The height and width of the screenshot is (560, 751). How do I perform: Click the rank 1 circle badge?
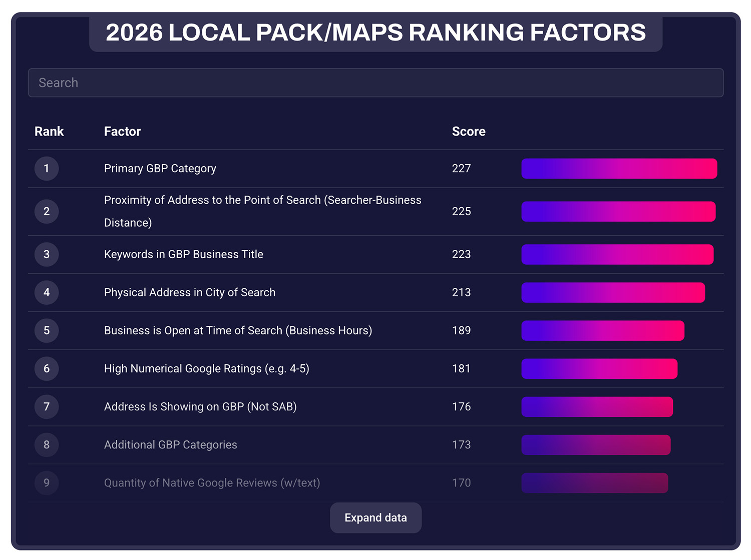tap(46, 169)
